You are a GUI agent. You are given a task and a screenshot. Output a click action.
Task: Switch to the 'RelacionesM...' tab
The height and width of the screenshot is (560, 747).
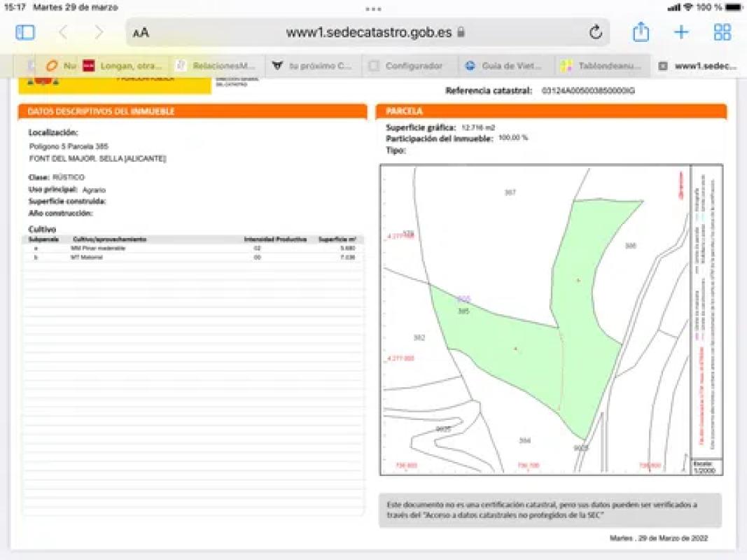coord(218,66)
